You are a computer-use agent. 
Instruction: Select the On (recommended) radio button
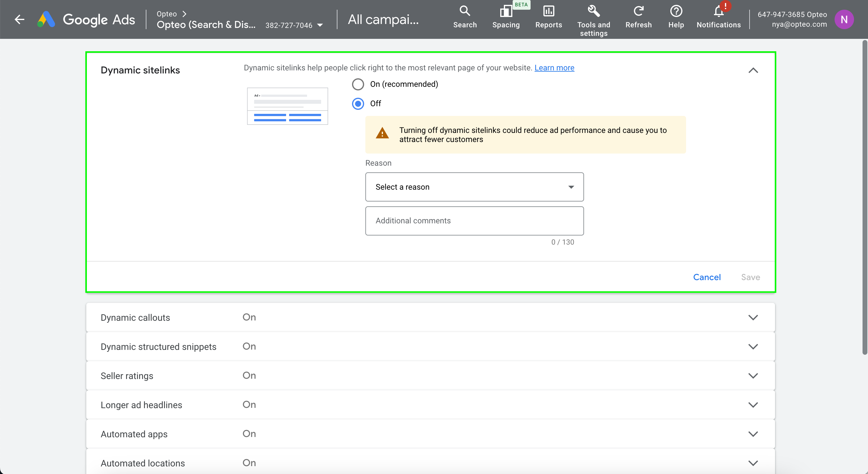[358, 84]
